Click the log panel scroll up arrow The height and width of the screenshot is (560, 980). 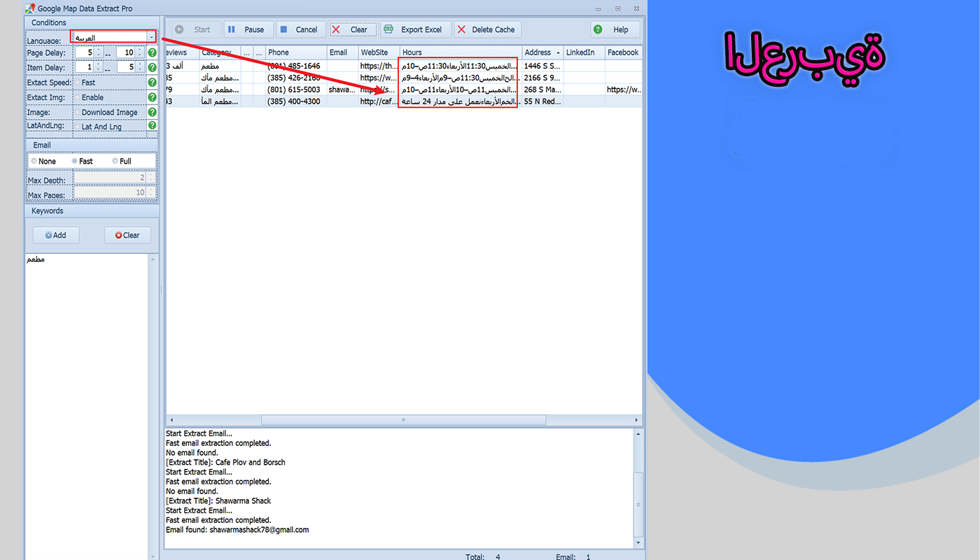[638, 434]
